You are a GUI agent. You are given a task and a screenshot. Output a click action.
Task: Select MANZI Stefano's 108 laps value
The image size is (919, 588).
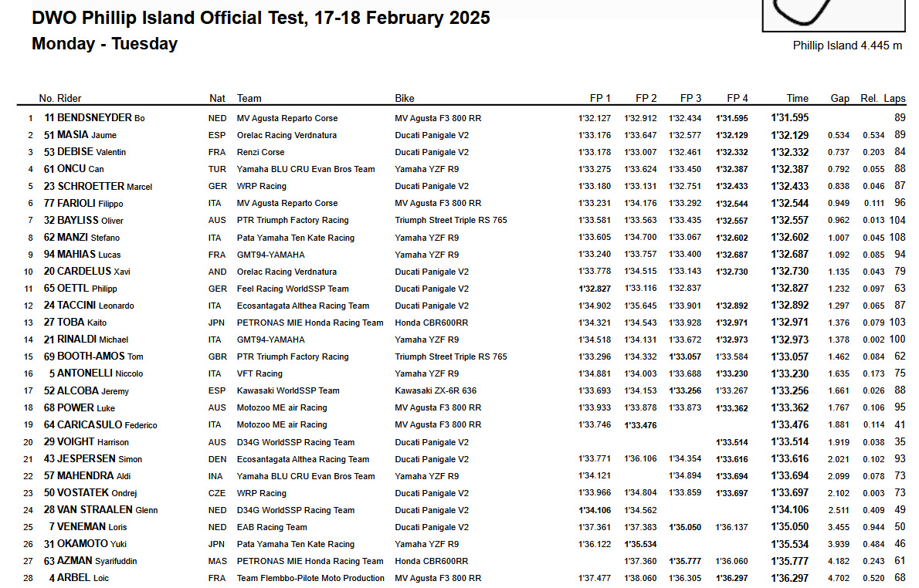[897, 237]
